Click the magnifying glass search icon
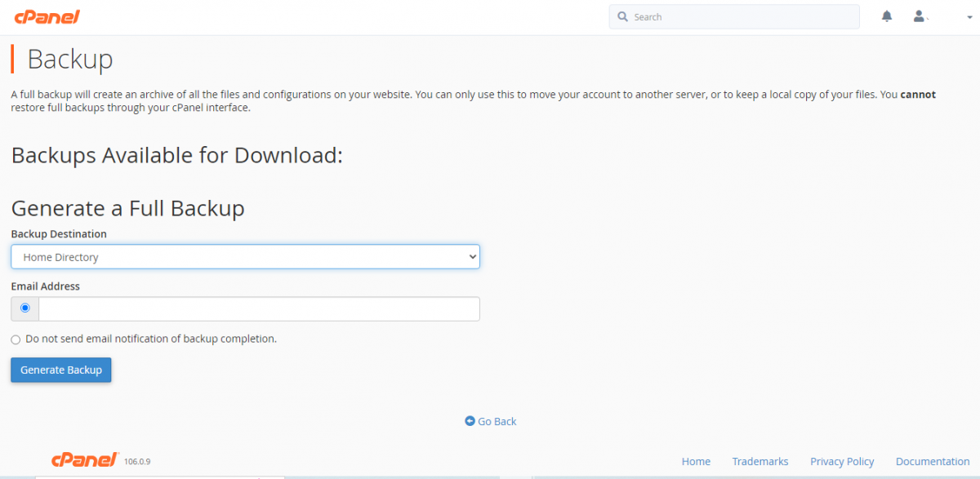 click(x=622, y=17)
